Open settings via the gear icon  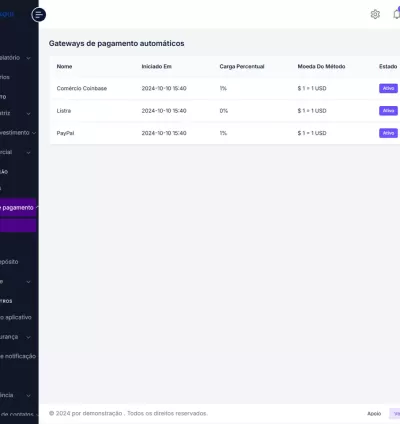375,14
